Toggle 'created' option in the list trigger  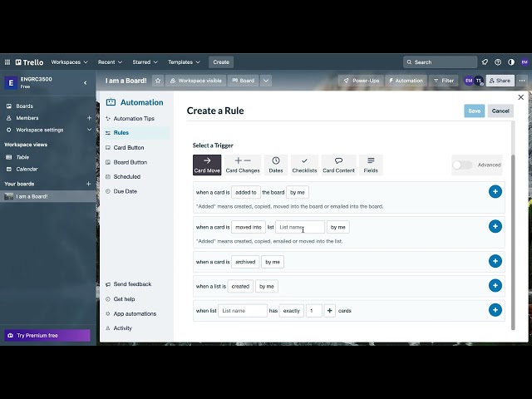tap(240, 286)
